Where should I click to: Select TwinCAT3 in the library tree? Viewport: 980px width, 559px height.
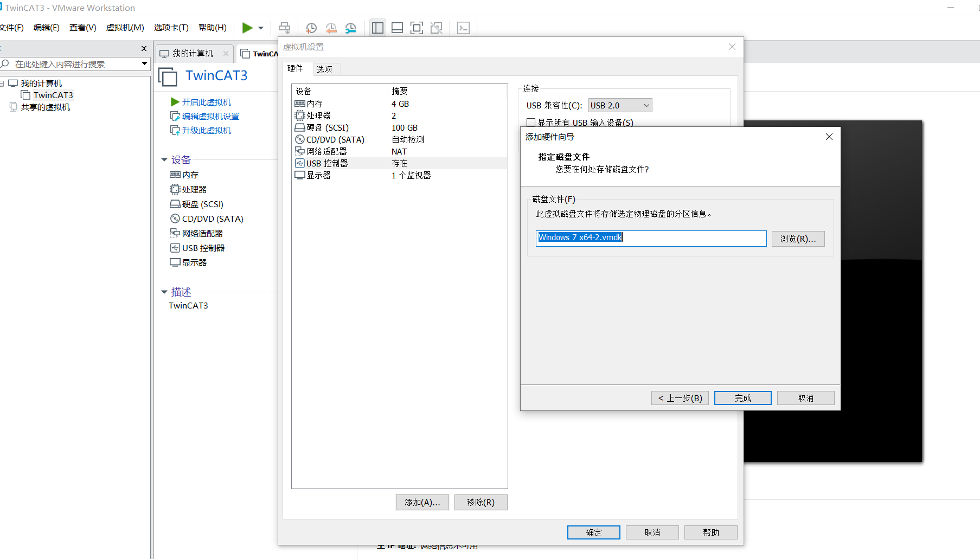point(53,95)
